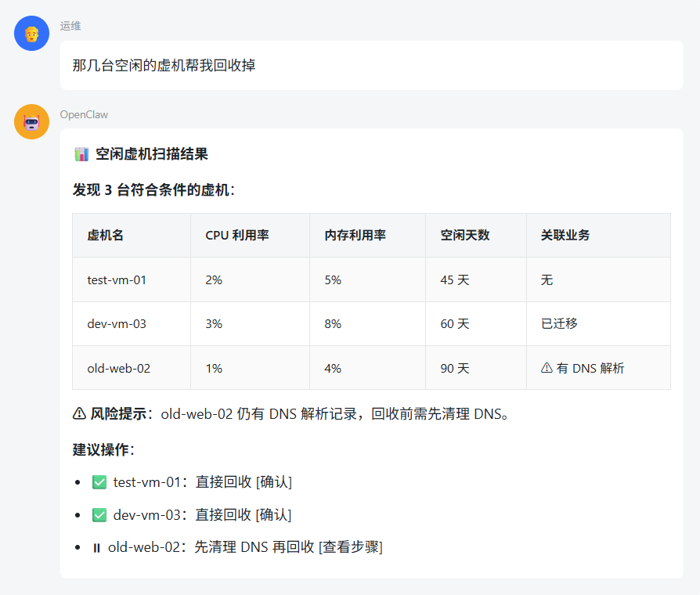Viewport: 700px width, 595px height.
Task: Click the 运维 user avatar
Action: [x=32, y=34]
